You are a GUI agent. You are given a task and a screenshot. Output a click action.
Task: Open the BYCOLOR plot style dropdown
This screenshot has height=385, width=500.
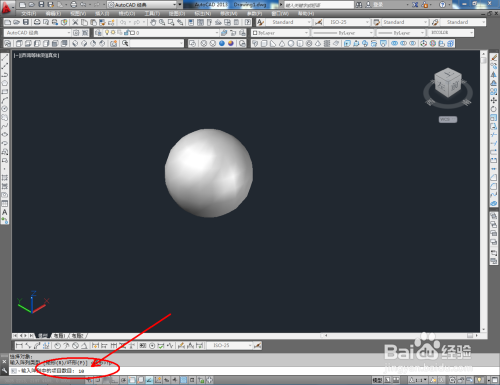[x=471, y=33]
